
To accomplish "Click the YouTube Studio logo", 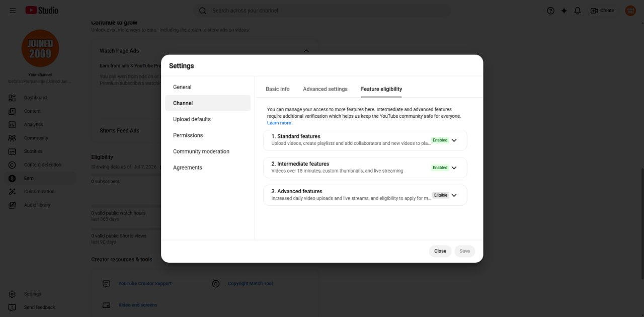I will 42,11.
